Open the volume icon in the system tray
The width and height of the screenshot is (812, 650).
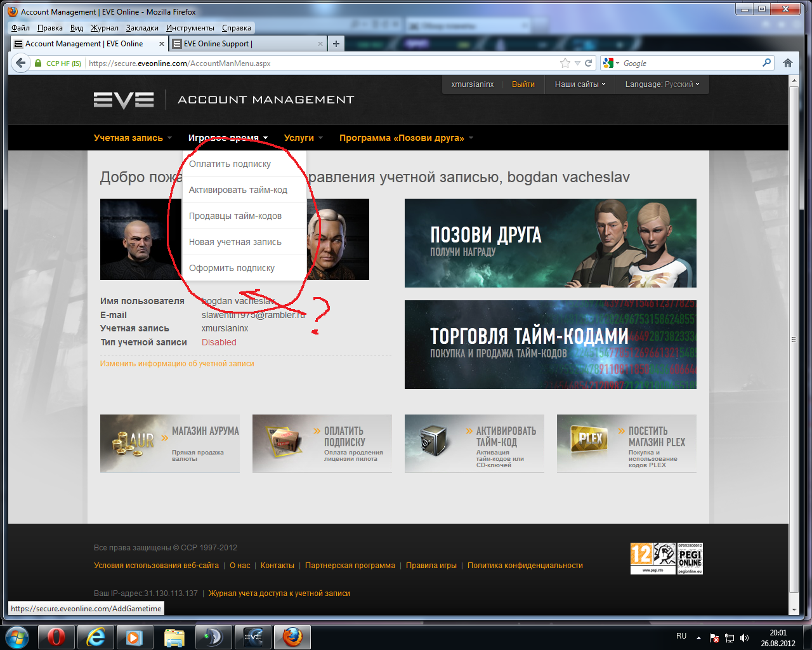[x=745, y=638]
